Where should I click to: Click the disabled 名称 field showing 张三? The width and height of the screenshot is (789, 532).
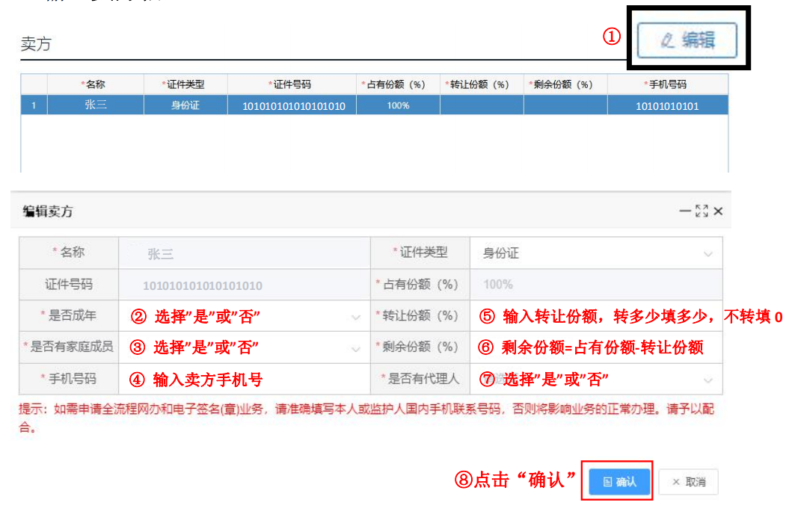[243, 254]
